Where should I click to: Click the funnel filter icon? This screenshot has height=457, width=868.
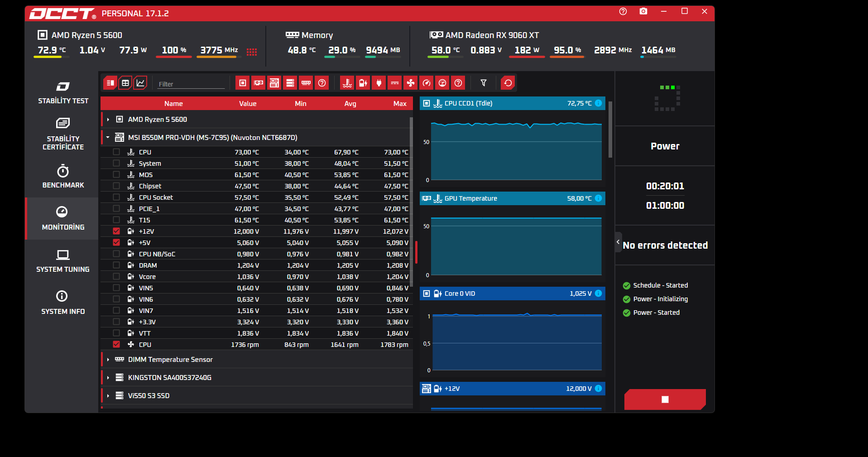pyautogui.click(x=484, y=83)
